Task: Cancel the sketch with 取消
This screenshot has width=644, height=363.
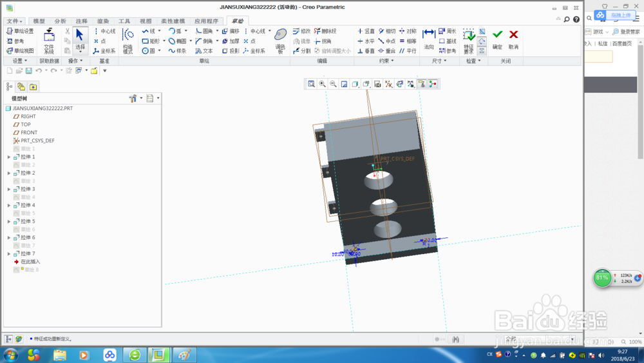Action: tap(513, 40)
